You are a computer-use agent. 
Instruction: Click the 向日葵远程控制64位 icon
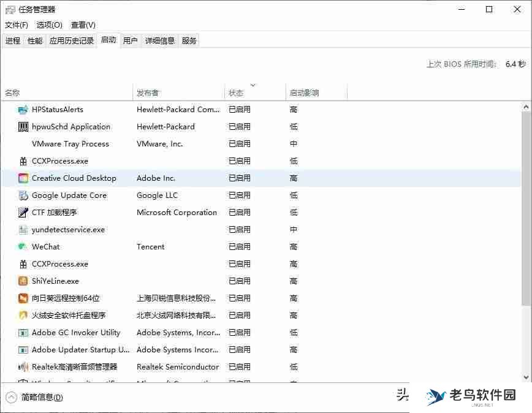pos(23,298)
